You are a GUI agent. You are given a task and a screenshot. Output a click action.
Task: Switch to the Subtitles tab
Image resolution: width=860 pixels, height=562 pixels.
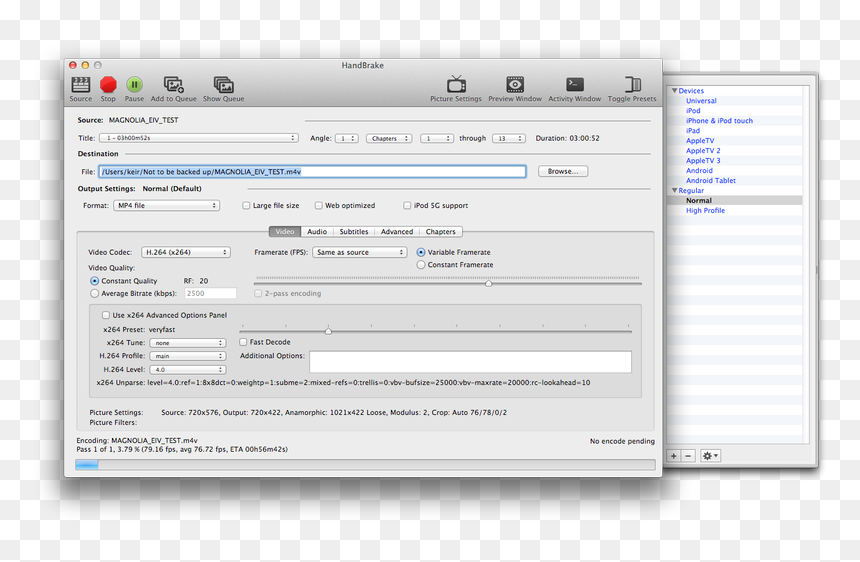point(354,232)
